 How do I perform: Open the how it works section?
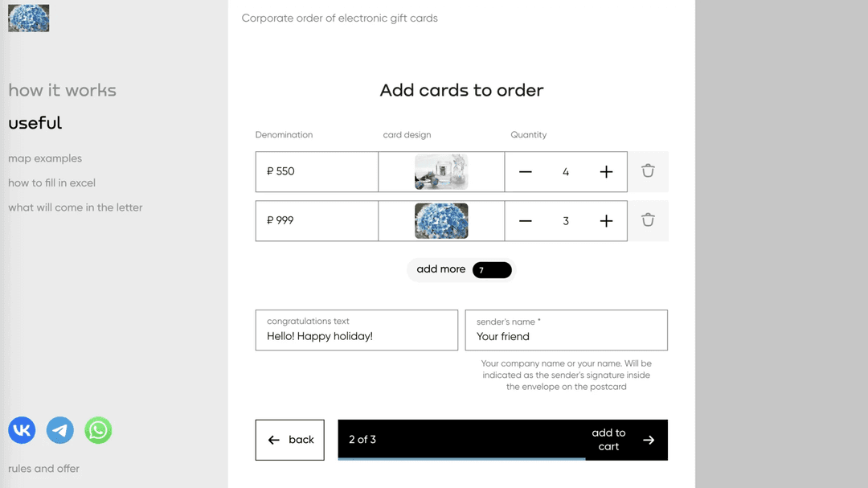pyautogui.click(x=62, y=91)
